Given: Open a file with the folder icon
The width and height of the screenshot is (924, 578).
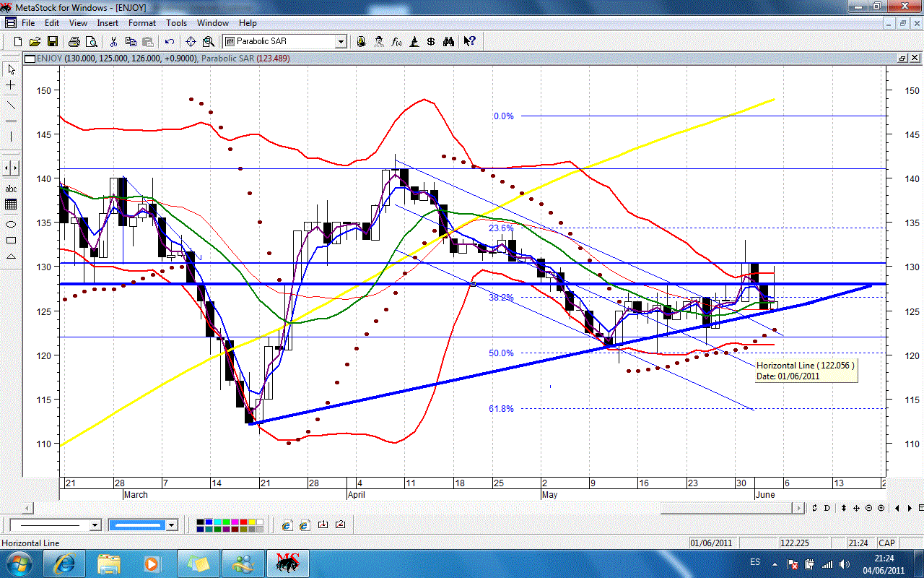Looking at the screenshot, I should point(35,42).
